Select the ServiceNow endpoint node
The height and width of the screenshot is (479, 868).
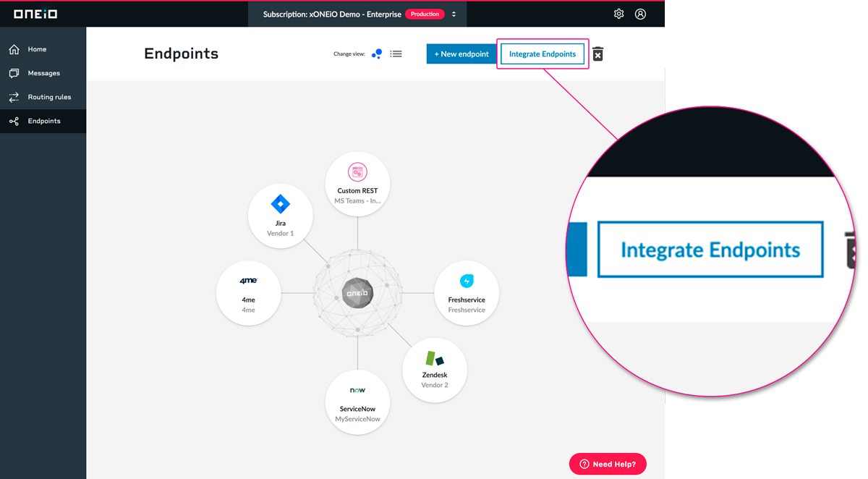357,402
